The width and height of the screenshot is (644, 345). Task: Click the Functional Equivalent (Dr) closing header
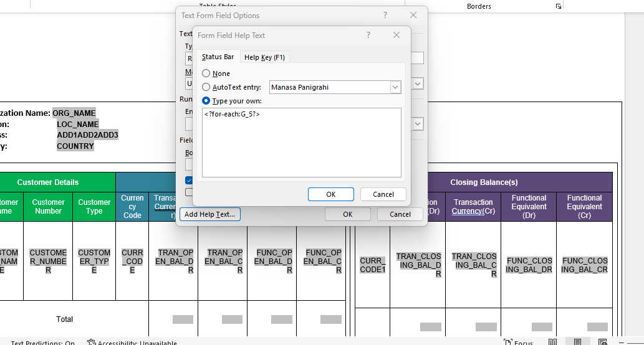tap(529, 207)
